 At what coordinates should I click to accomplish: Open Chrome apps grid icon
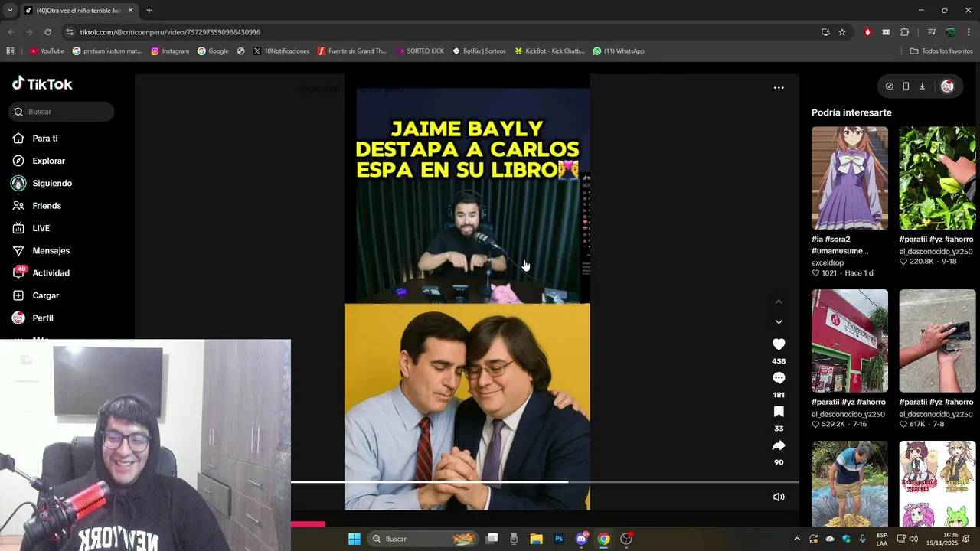[x=10, y=51]
